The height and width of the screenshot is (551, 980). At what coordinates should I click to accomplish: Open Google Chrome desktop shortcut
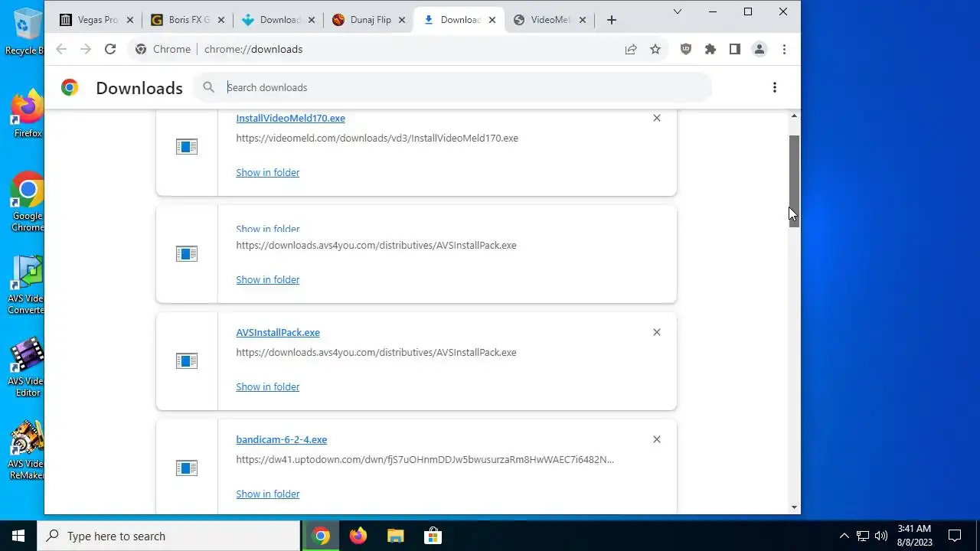pyautogui.click(x=28, y=201)
